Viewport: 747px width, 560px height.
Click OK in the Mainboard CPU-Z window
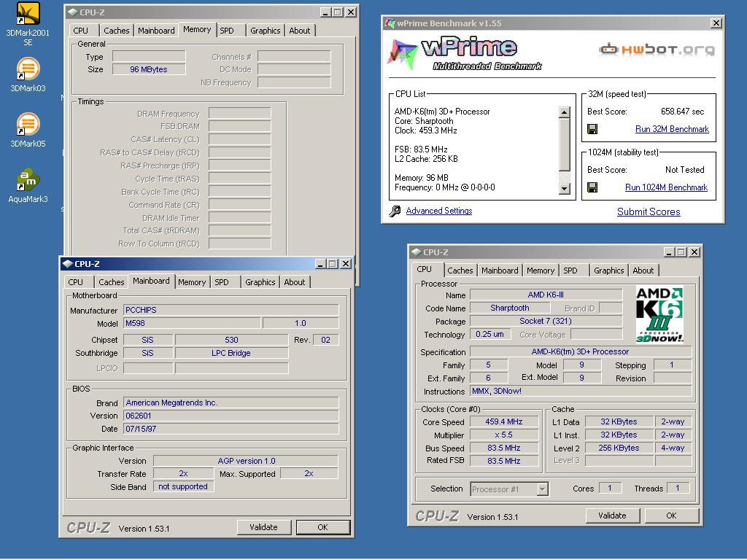tap(323, 527)
